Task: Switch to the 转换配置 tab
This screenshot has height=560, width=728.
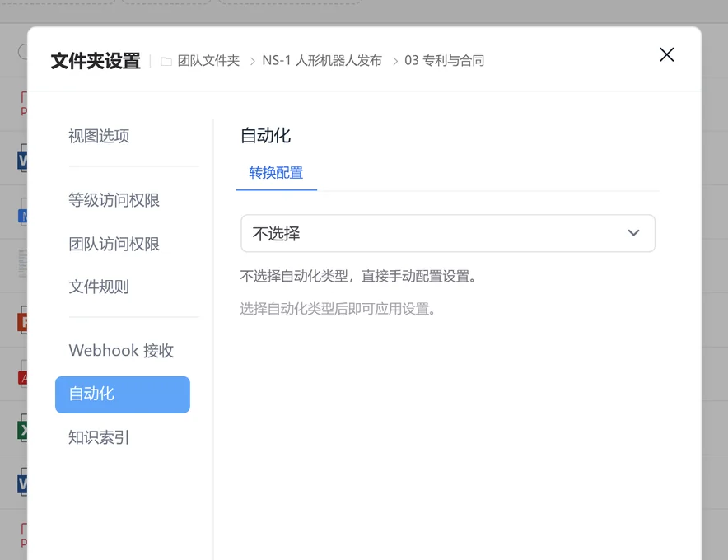Action: point(276,173)
